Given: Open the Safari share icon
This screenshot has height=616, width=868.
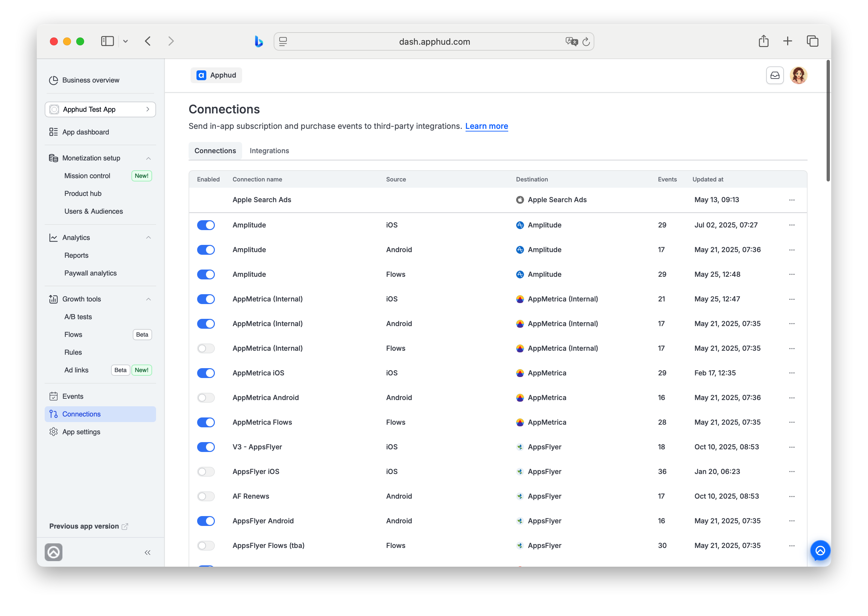Looking at the screenshot, I should pos(764,41).
